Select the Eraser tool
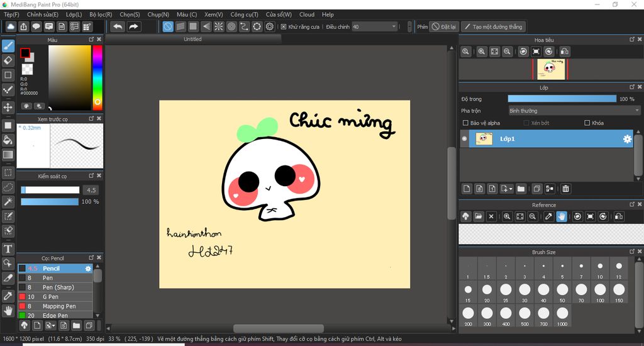Viewport: 644px width, 346px height. (x=8, y=60)
